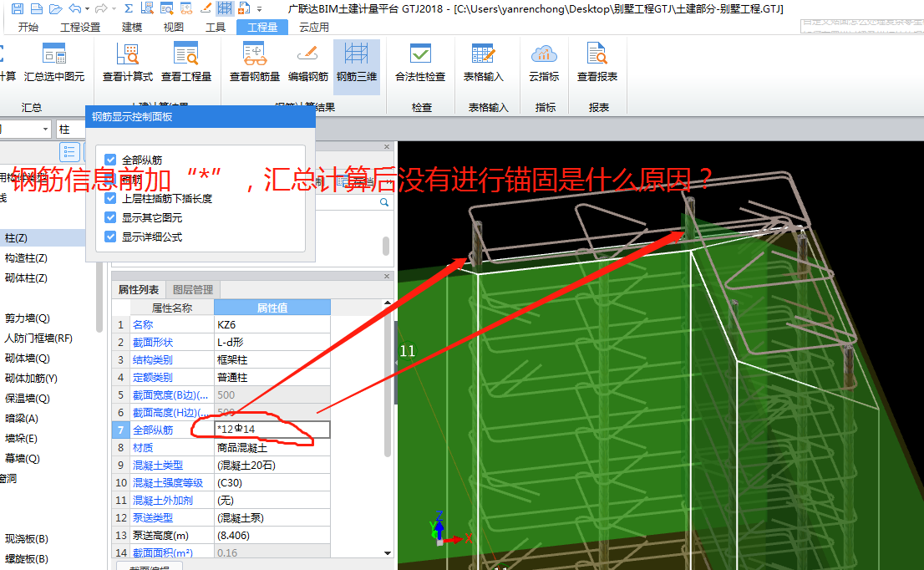Switch to 图层管理 tab

(193, 289)
